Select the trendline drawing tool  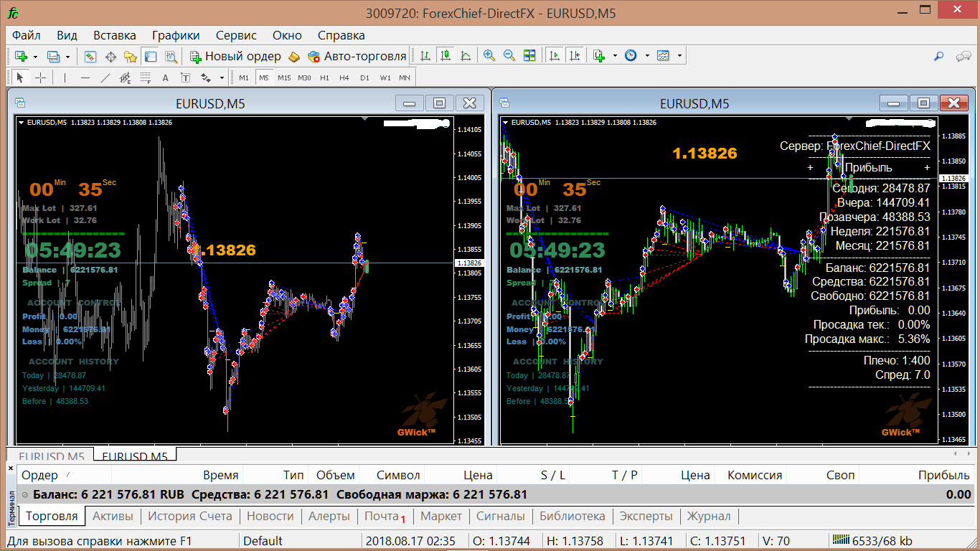click(x=105, y=77)
